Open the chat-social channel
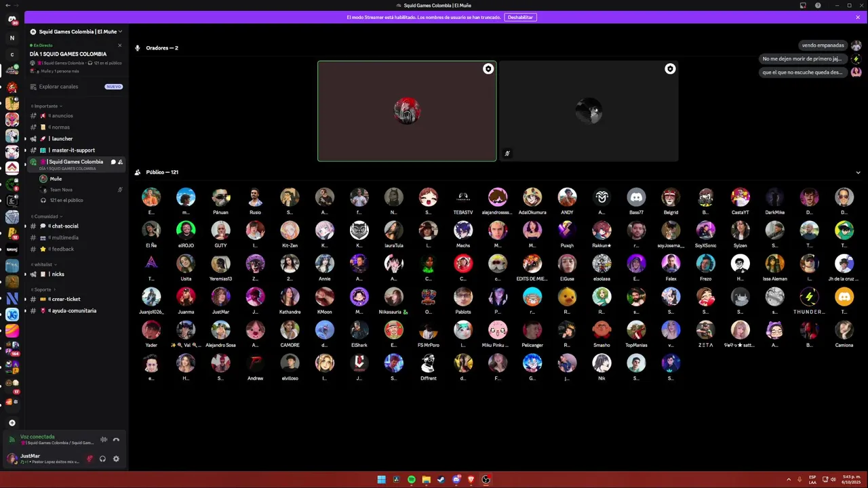The image size is (868, 488). [75, 226]
